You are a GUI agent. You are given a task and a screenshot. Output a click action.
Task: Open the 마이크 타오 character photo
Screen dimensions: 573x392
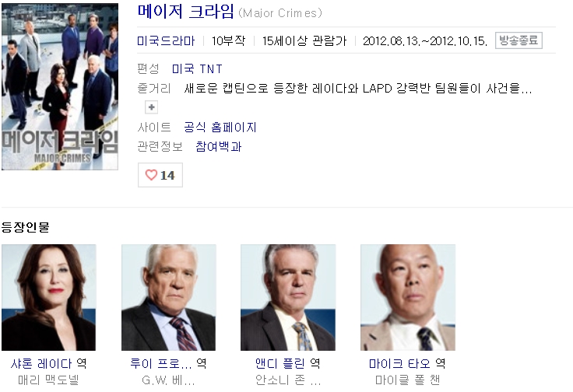click(408, 297)
